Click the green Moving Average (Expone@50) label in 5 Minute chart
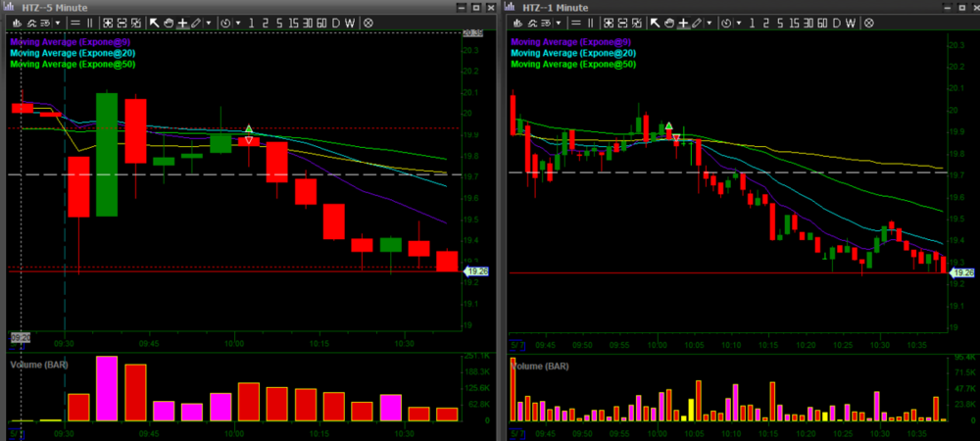 (x=72, y=64)
